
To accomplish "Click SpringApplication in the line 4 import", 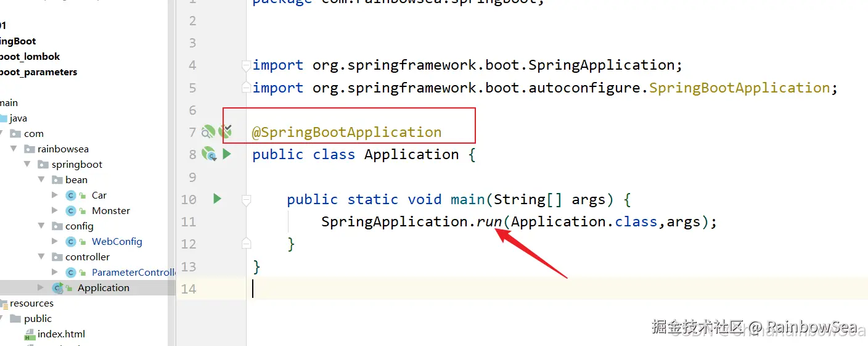I will point(602,65).
